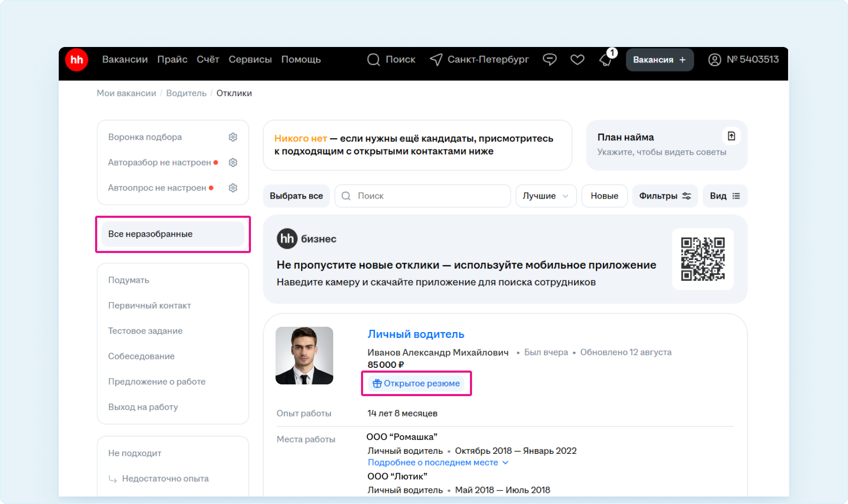Click candidate name Иванов Александр Михайлович
Viewport: 848px width, 504px height.
438,352
